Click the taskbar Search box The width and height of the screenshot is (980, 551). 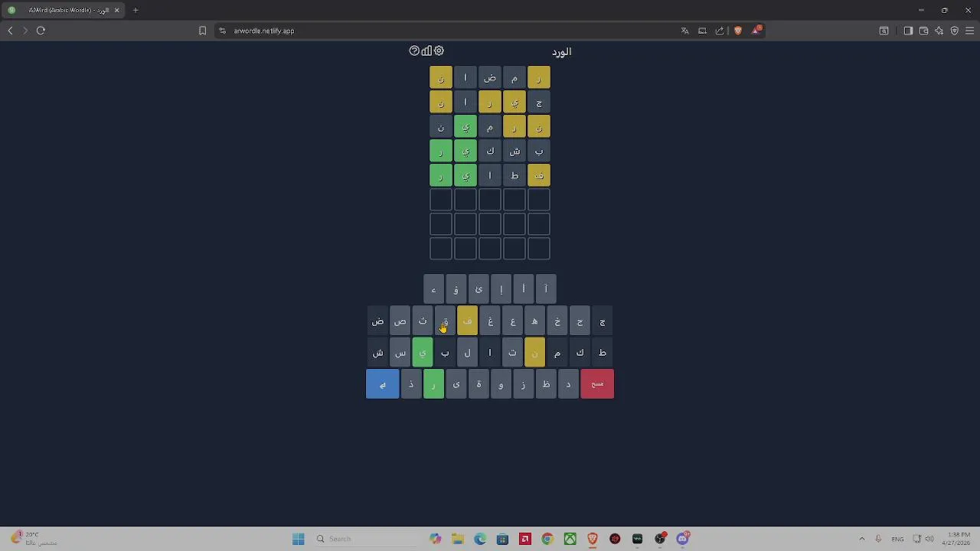(x=366, y=539)
